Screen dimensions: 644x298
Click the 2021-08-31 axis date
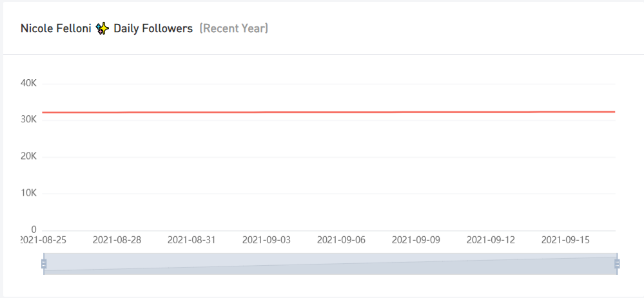coord(191,240)
